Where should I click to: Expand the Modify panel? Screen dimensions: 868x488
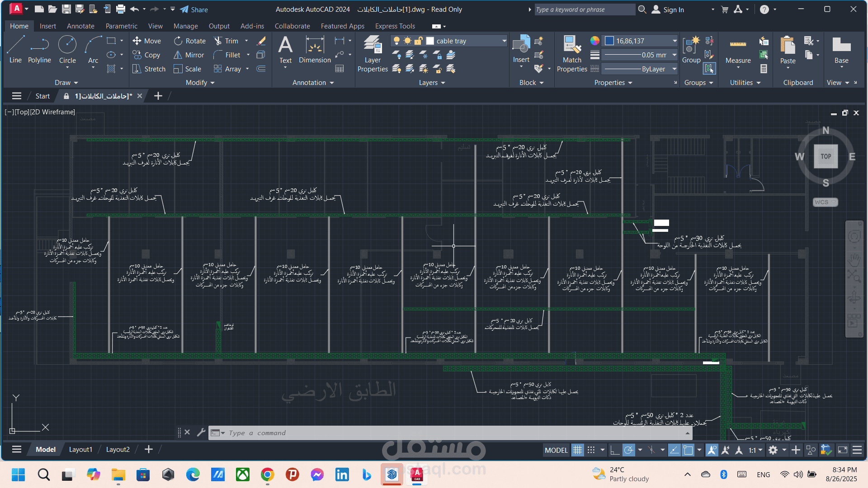pos(200,82)
